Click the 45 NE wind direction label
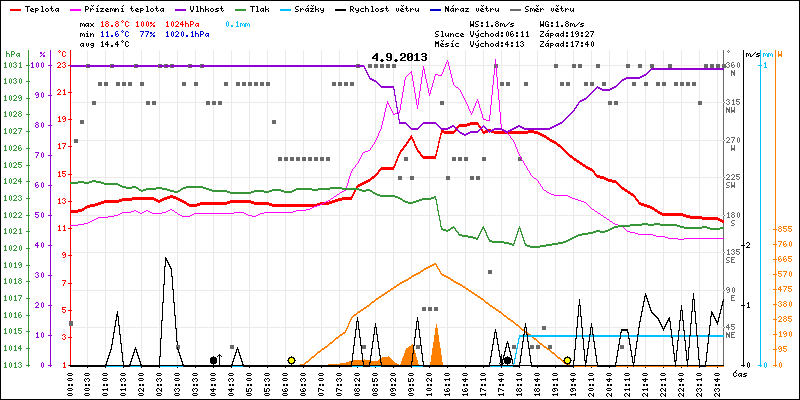Image resolution: width=800 pixels, height=400 pixels. (731, 331)
